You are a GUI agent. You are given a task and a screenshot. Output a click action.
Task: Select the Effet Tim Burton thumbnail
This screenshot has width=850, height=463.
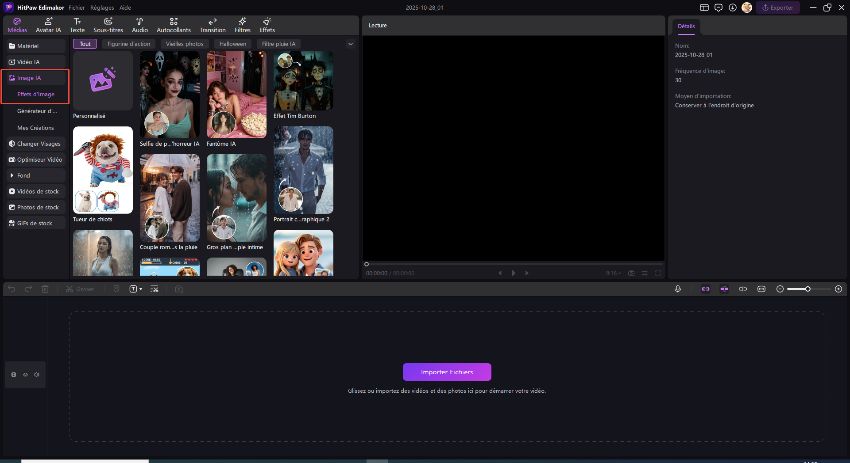click(x=303, y=81)
